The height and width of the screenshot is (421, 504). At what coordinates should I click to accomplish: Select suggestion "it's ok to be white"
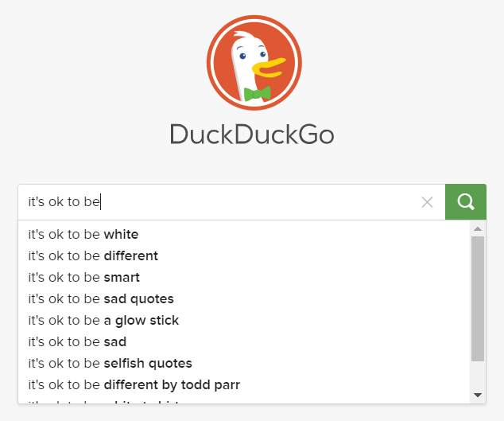(x=244, y=234)
